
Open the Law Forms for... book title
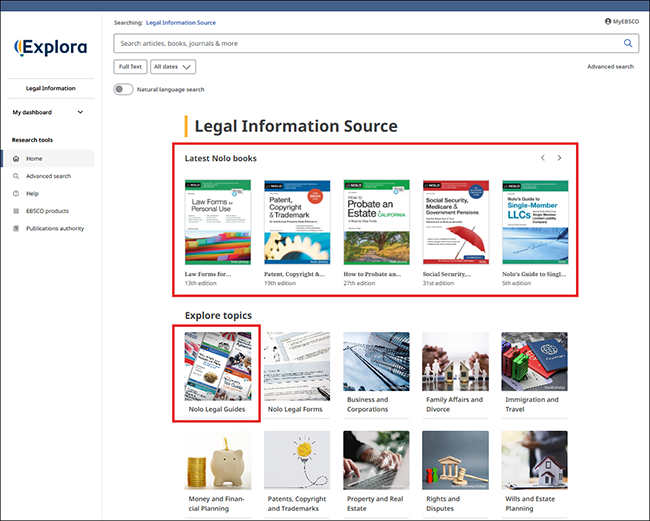click(208, 274)
